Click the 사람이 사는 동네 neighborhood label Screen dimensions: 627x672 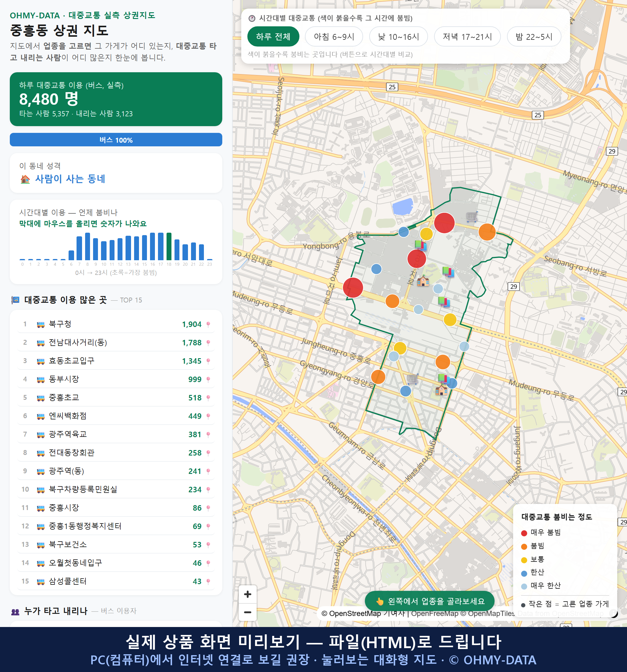70,179
